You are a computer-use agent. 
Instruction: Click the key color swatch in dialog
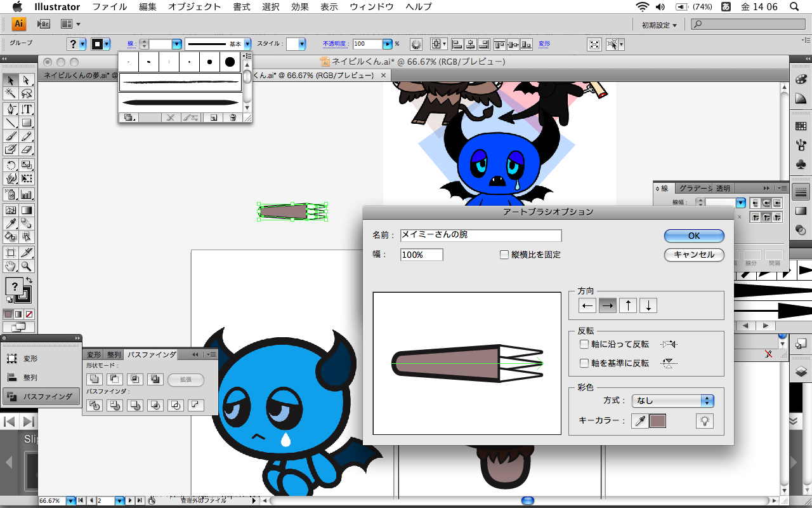click(x=658, y=420)
